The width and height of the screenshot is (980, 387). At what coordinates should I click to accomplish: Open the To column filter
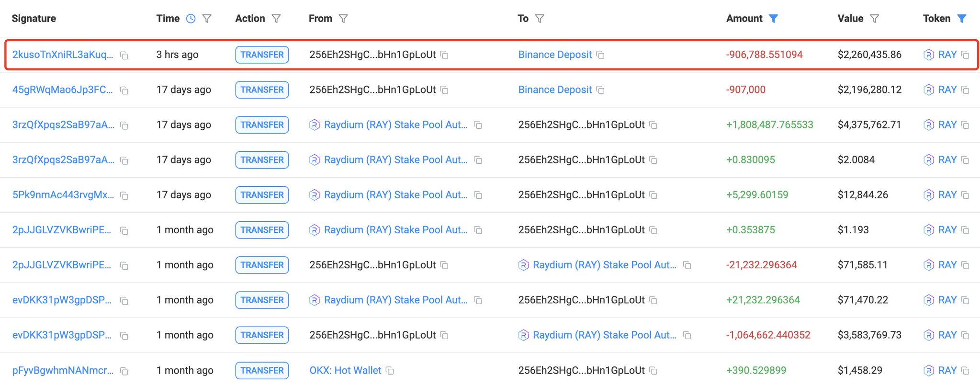click(x=540, y=19)
